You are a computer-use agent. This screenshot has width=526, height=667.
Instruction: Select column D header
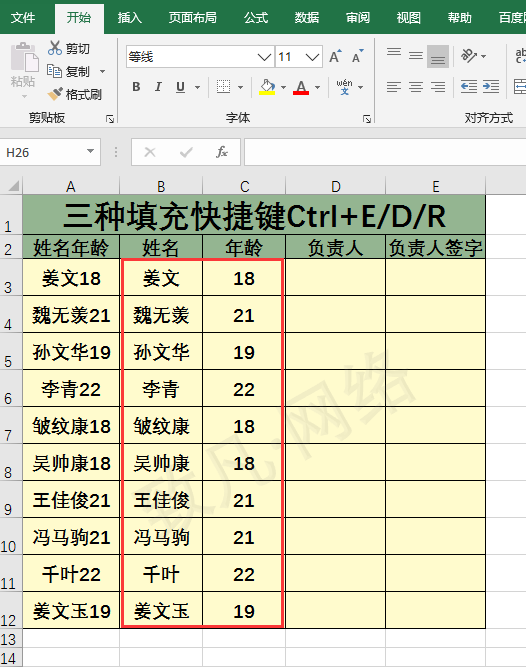(336, 186)
